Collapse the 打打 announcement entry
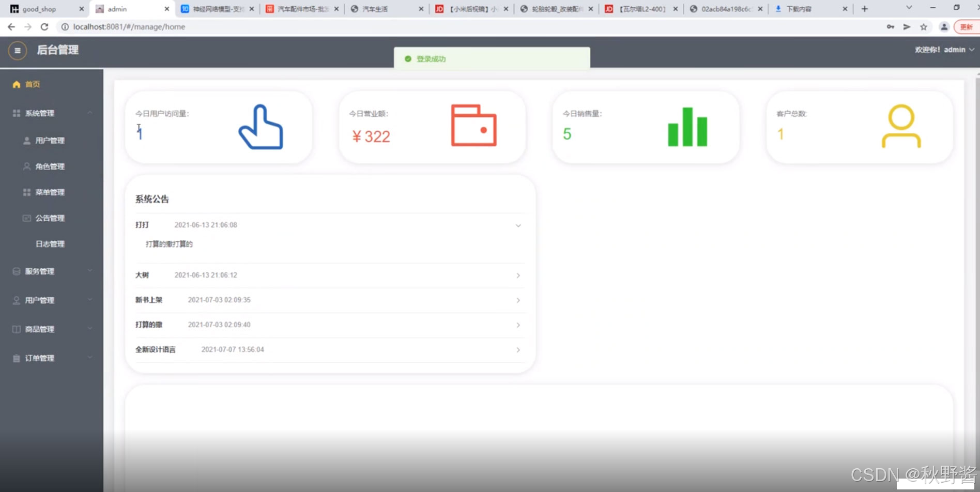Image resolution: width=980 pixels, height=492 pixels. pyautogui.click(x=330, y=225)
